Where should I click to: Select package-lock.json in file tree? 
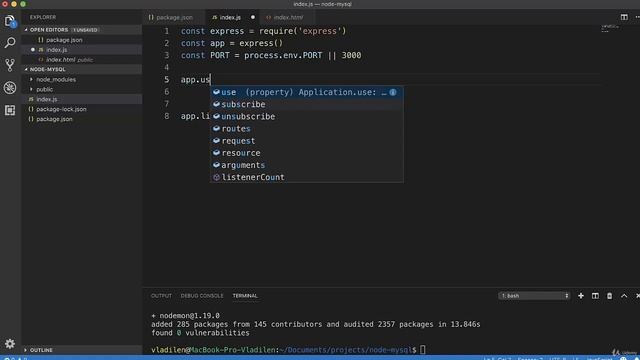click(82, 109)
